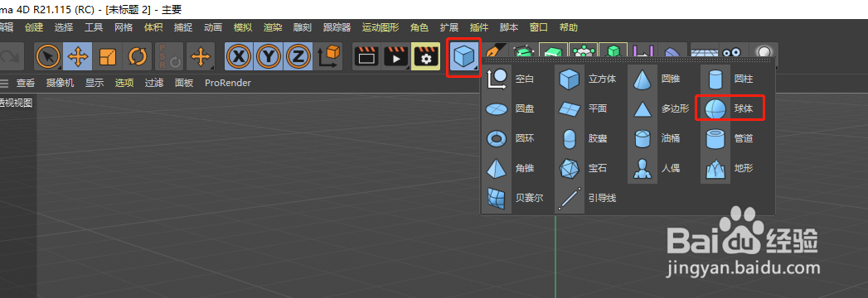Open the 创建 menu

[x=34, y=27]
